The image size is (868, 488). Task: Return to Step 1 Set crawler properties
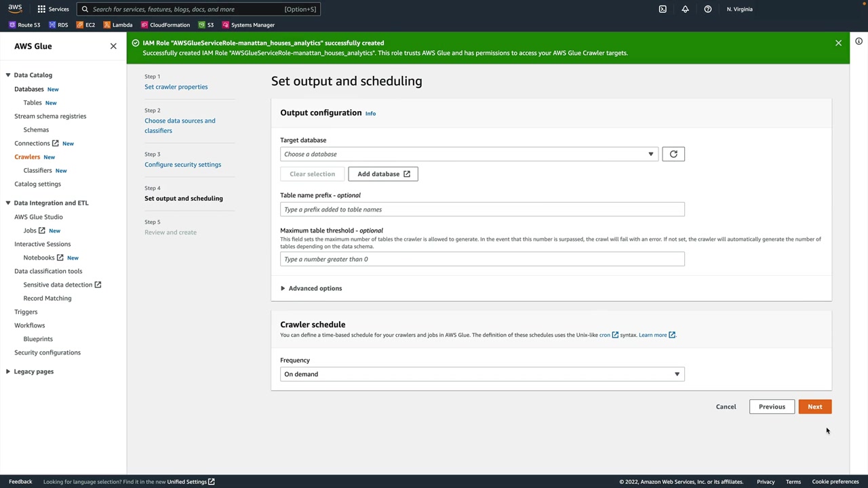coord(176,87)
